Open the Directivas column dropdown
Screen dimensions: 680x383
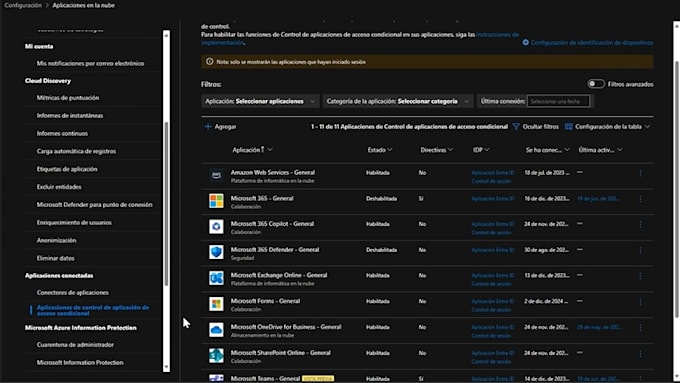tap(450, 150)
